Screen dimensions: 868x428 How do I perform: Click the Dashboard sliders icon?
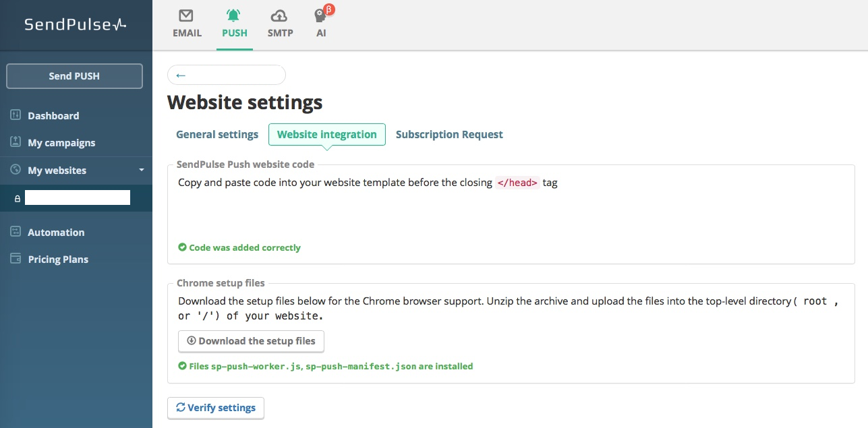[x=16, y=115]
